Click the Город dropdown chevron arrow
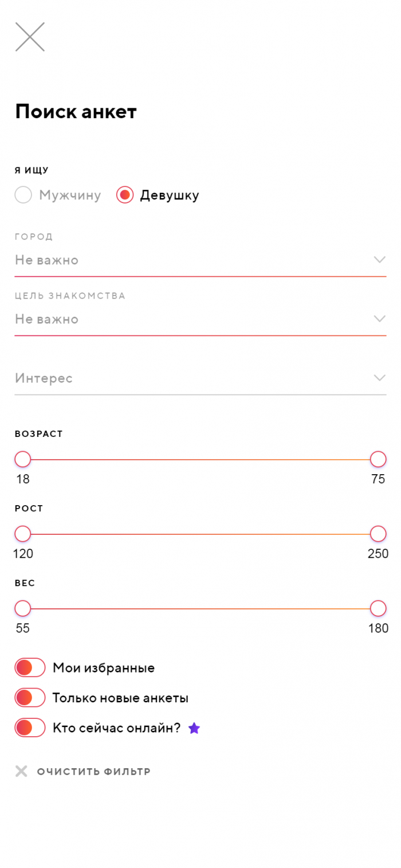 pos(379,260)
